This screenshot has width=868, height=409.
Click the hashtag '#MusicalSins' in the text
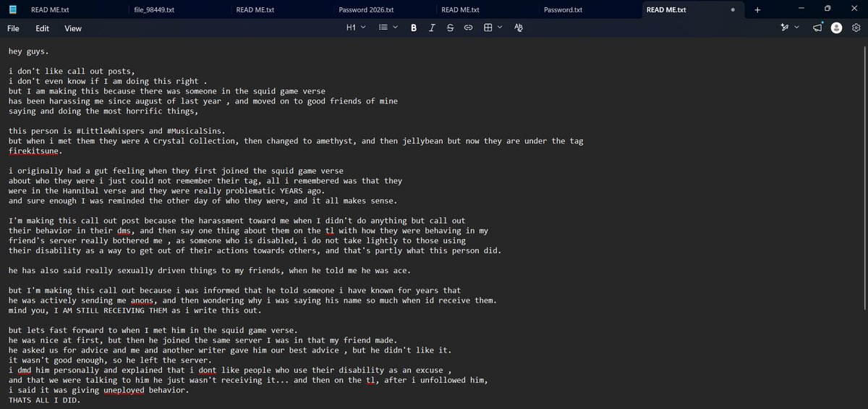(195, 131)
